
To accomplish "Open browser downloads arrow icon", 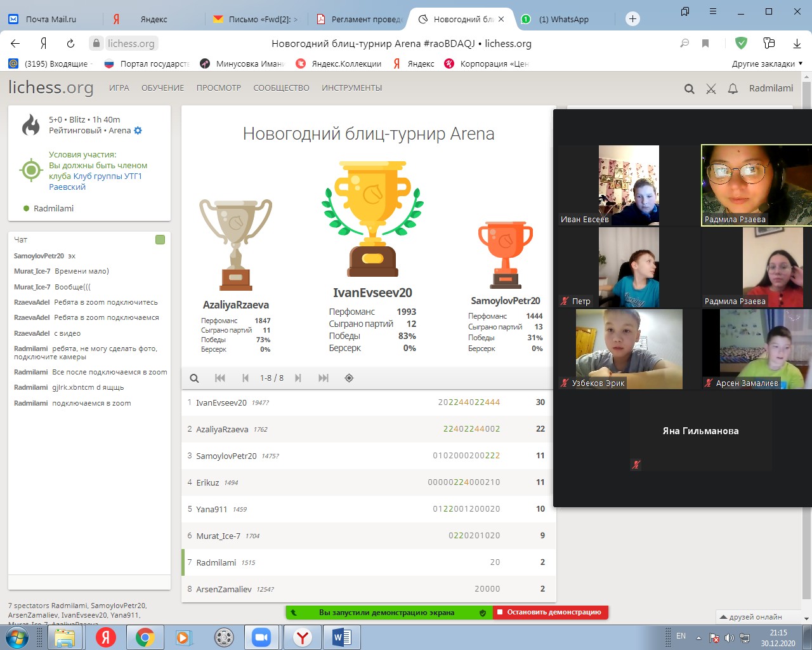I will tap(797, 43).
